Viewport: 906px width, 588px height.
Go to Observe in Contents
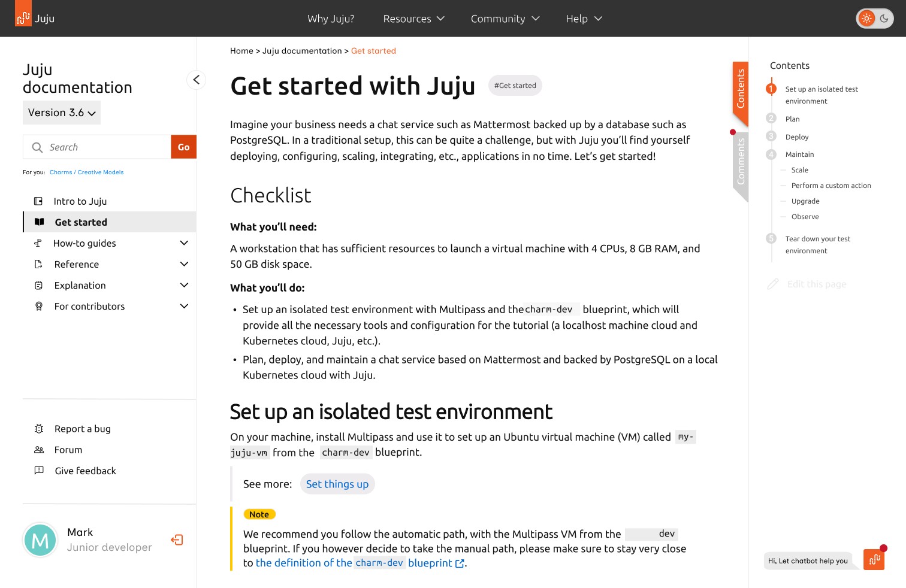click(805, 217)
